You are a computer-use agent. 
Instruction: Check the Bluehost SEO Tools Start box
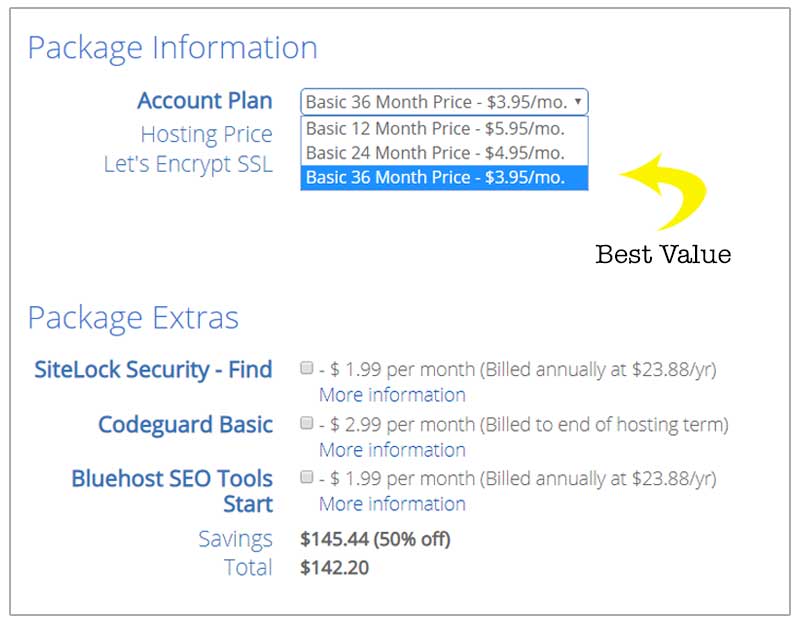coord(307,477)
